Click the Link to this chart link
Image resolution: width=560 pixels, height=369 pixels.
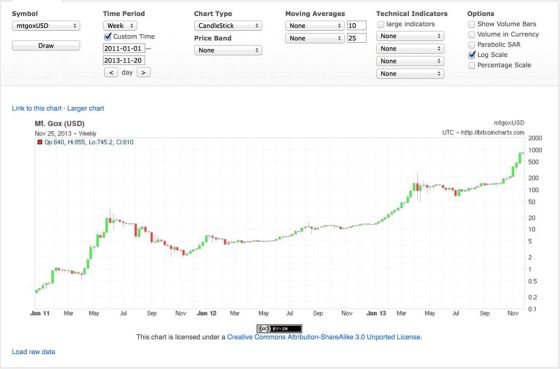36,108
